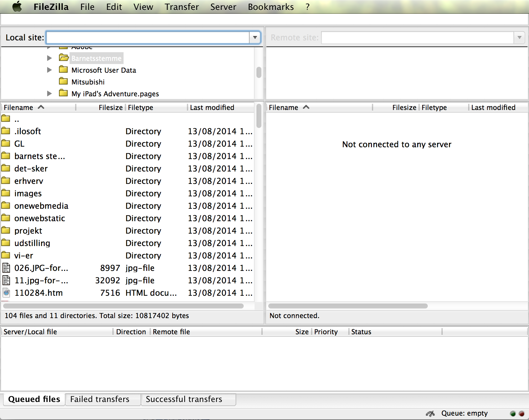Switch to the Successful transfers tab
The height and width of the screenshot is (420, 529).
188,399
